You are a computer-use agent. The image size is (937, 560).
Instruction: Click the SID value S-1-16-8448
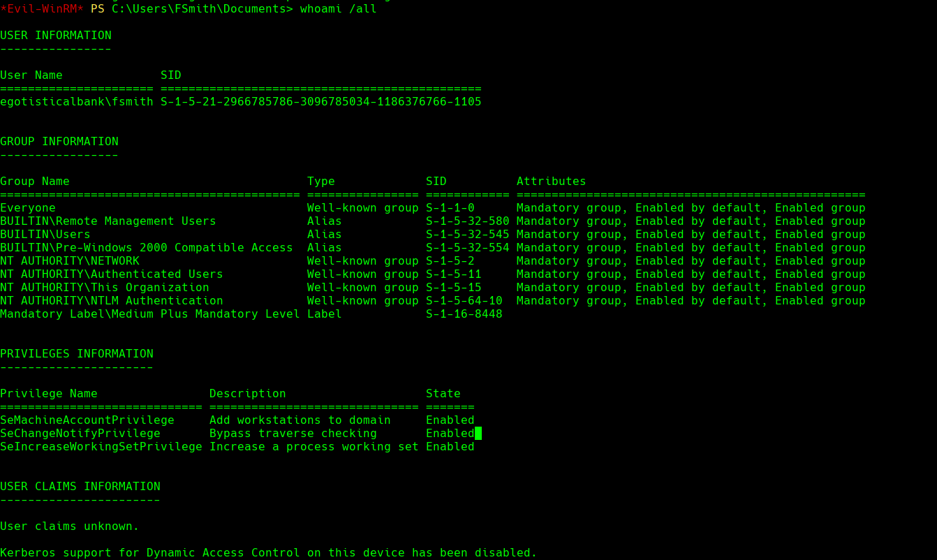pyautogui.click(x=464, y=314)
